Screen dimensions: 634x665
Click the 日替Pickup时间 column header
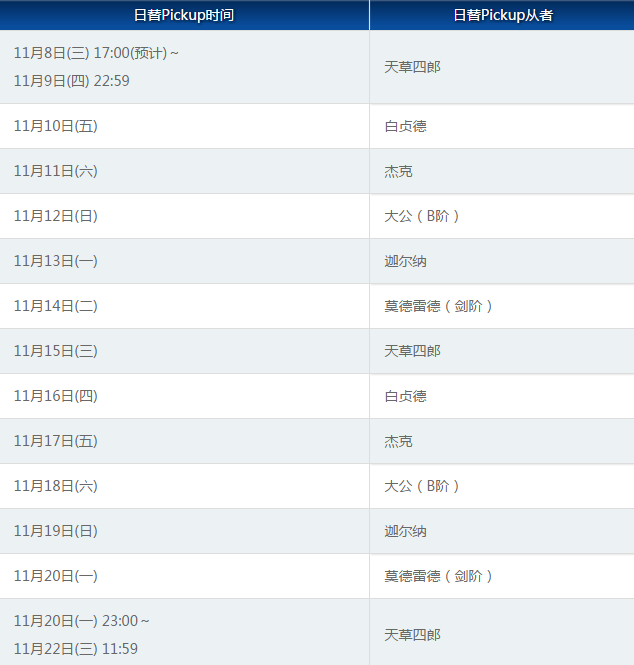(184, 15)
